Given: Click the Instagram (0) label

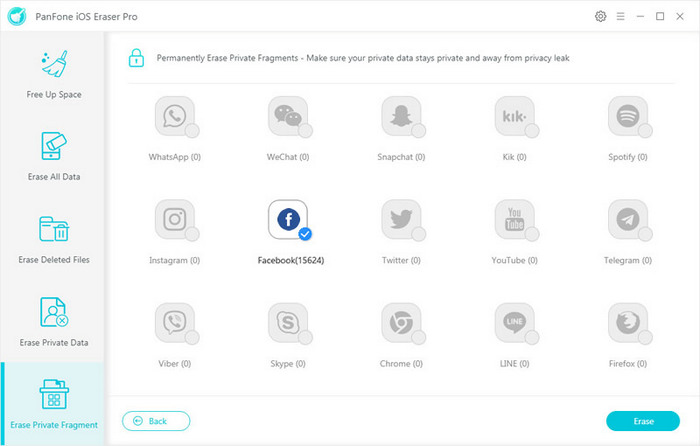Looking at the screenshot, I should [175, 260].
